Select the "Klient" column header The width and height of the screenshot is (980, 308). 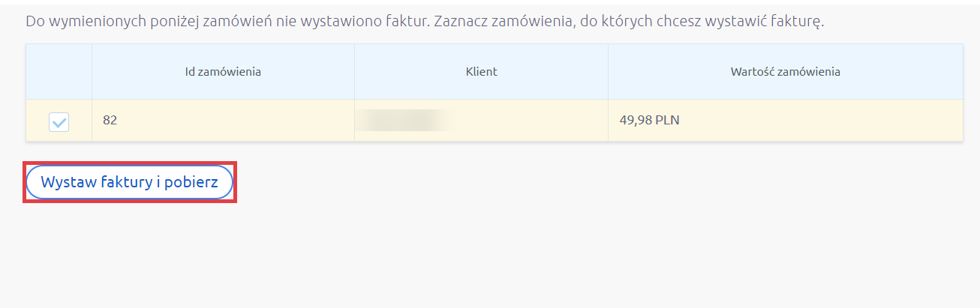[481, 72]
